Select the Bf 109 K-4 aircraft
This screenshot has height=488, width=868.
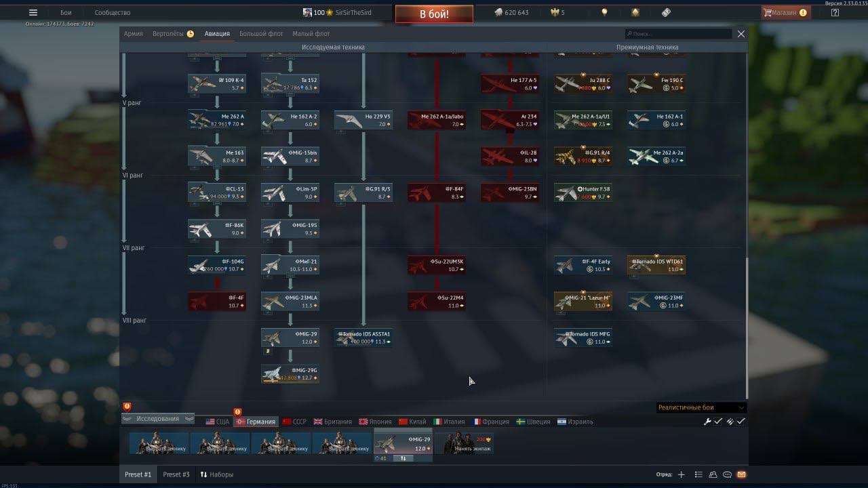pyautogui.click(x=217, y=83)
